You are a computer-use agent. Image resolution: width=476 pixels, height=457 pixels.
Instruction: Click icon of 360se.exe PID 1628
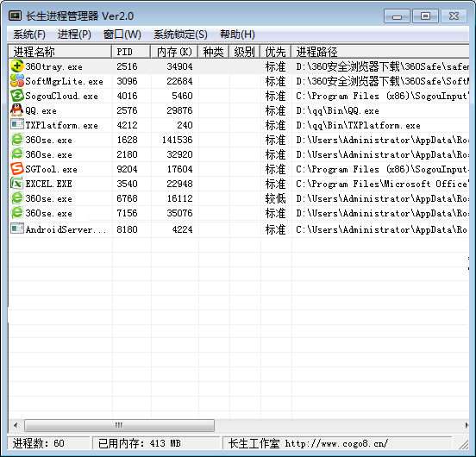pos(17,140)
